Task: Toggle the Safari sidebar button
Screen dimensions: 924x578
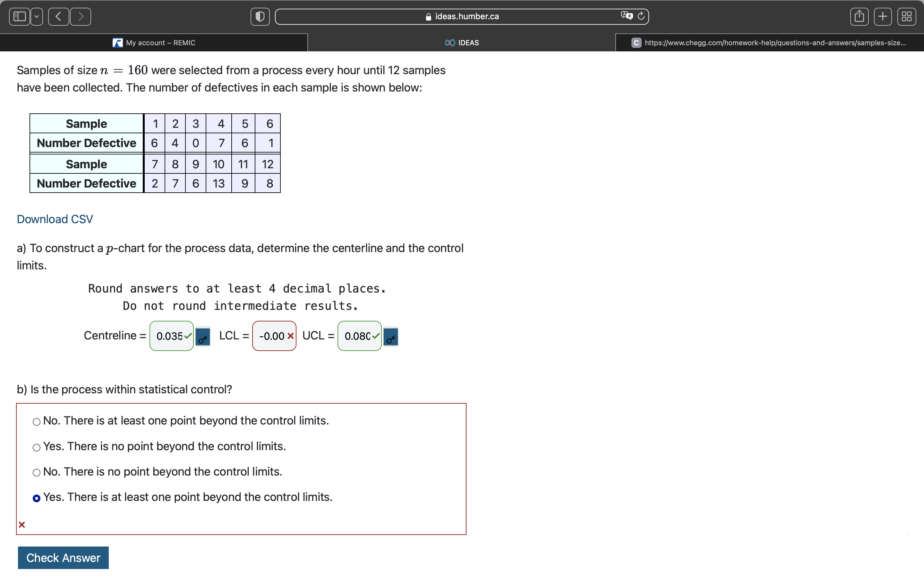Action: [x=20, y=16]
